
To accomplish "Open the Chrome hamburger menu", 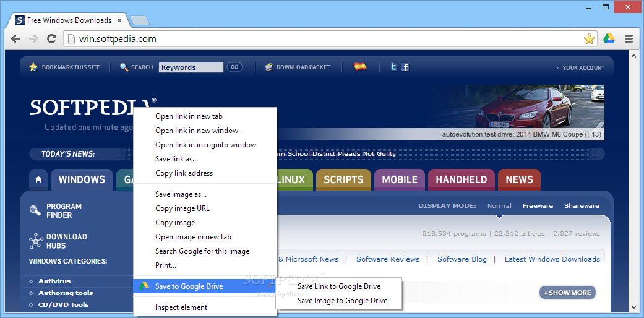I will [629, 39].
